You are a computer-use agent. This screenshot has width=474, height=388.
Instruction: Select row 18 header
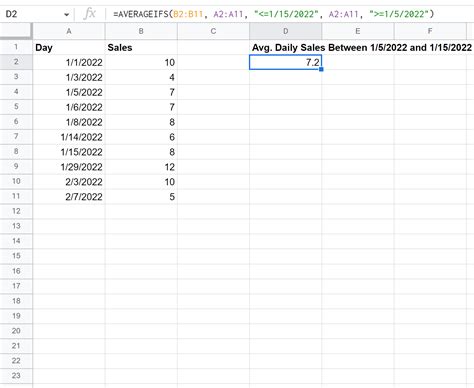16,301
